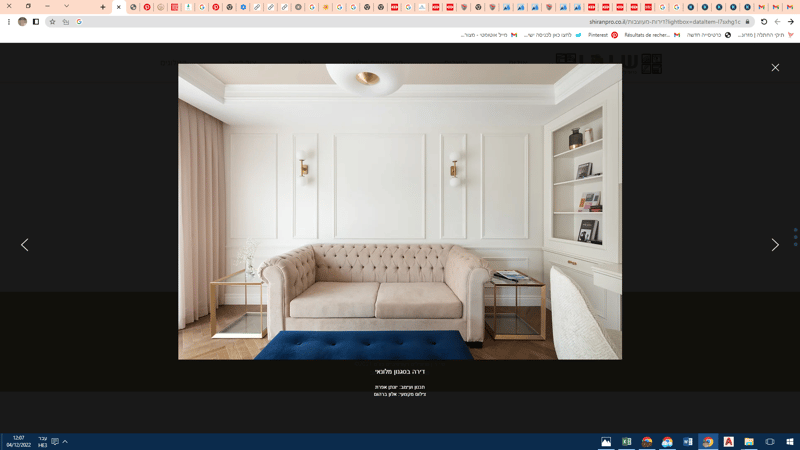Open the Windows Start menu

pyautogui.click(x=790, y=442)
